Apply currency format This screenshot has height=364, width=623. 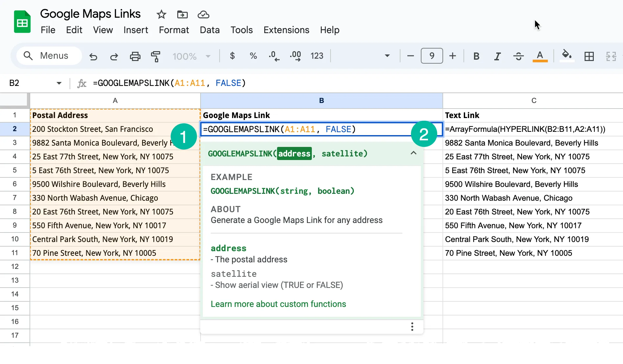232,56
